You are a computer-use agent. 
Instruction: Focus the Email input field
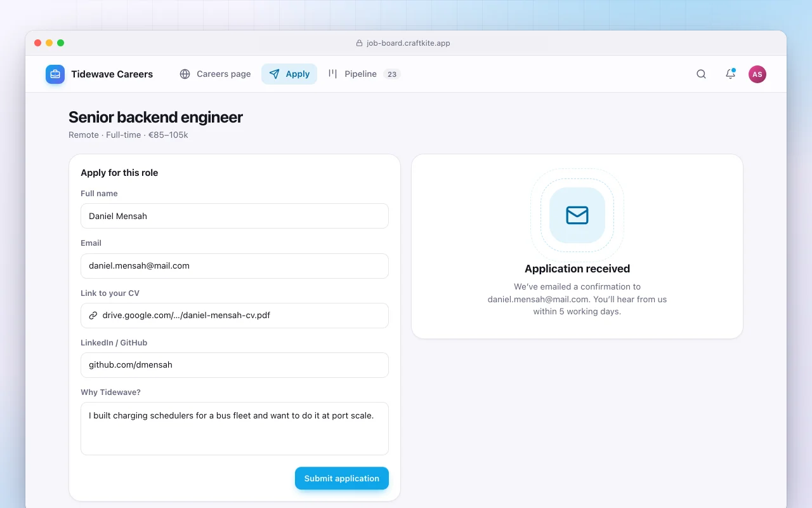click(x=235, y=266)
